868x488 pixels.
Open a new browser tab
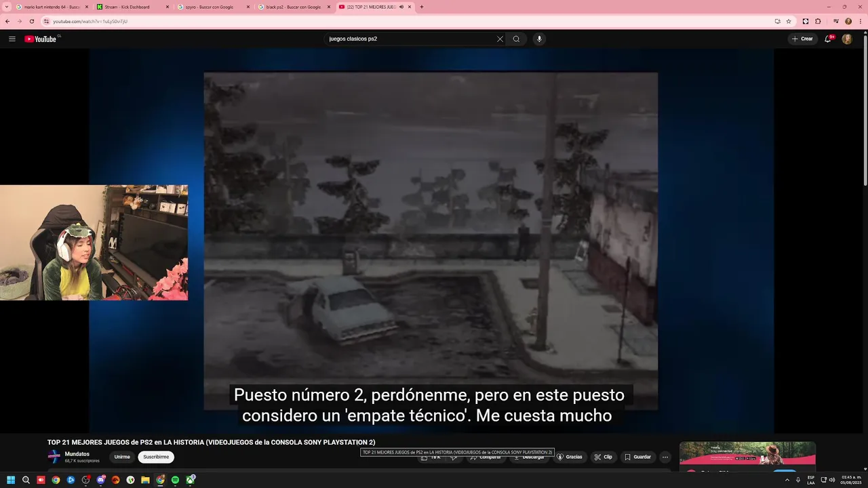[422, 7]
